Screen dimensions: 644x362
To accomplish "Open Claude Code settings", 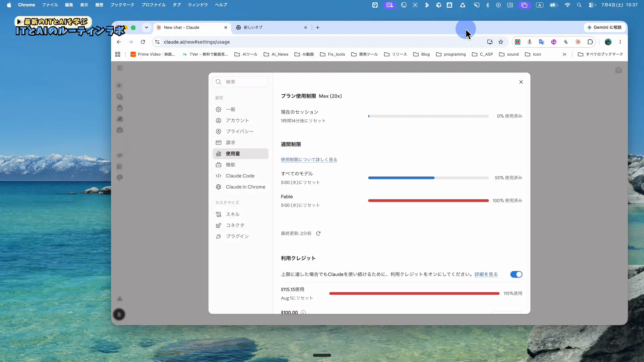I will 240,176.
